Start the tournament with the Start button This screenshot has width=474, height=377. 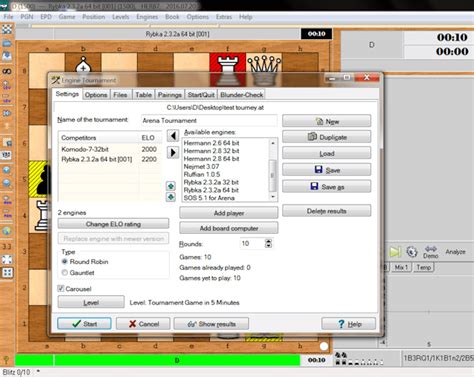[x=84, y=324]
